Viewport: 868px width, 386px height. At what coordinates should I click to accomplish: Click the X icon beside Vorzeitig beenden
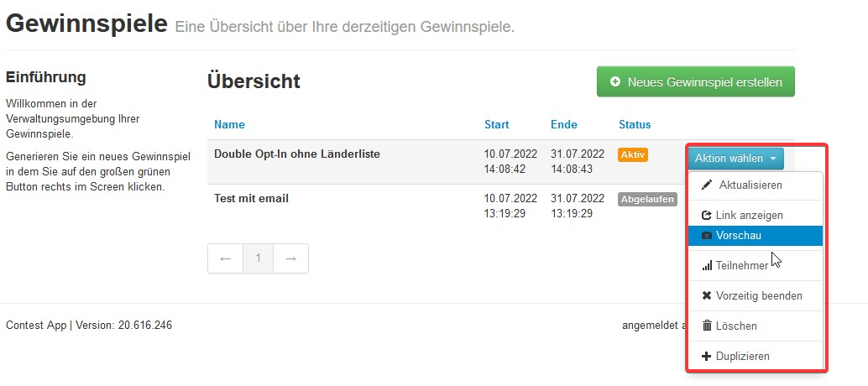pyautogui.click(x=707, y=296)
